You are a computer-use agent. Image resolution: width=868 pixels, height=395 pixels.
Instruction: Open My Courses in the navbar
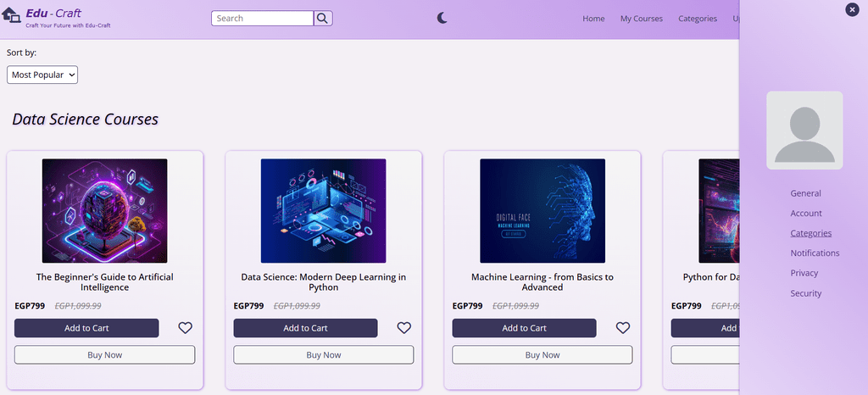coord(642,19)
